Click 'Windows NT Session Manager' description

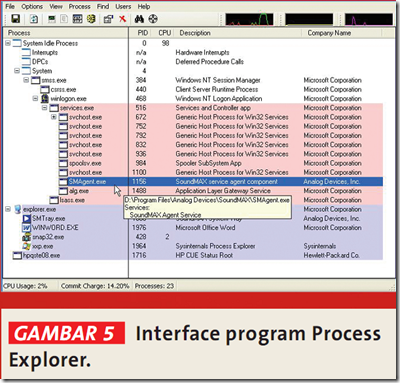tap(218, 80)
